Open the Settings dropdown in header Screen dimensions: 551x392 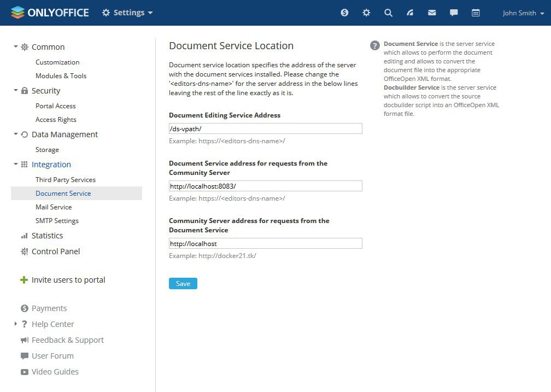click(127, 13)
